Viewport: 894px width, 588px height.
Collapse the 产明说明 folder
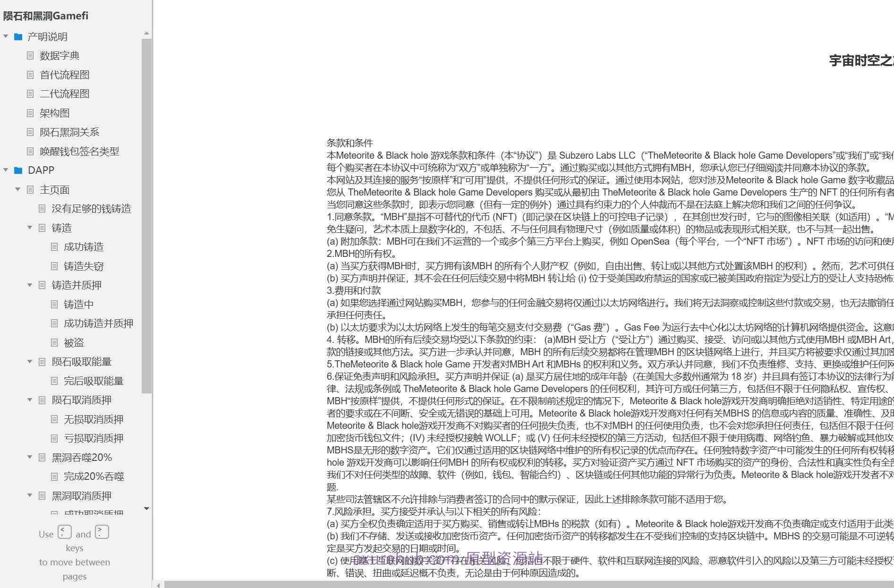(6, 36)
